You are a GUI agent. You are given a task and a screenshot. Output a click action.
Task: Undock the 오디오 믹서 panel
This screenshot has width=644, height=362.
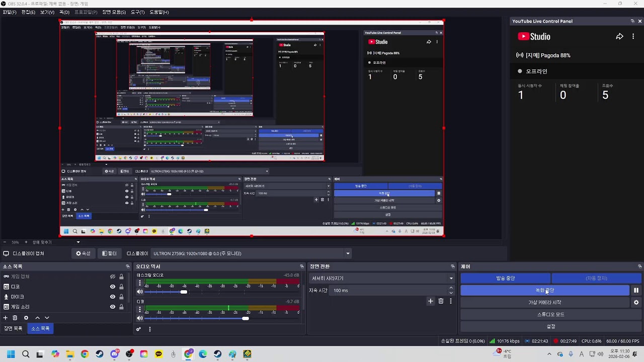pyautogui.click(x=302, y=266)
